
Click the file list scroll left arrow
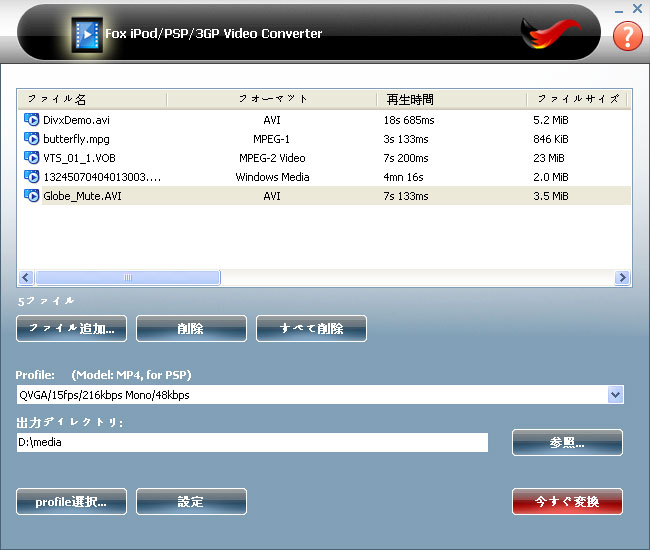(26, 277)
